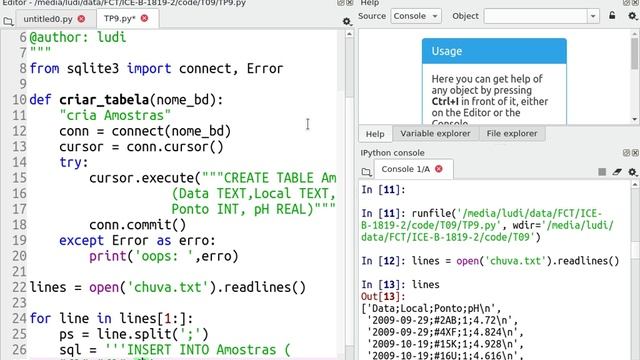The height and width of the screenshot is (360, 640).
Task: Switch to the Help tab
Action: point(375,133)
